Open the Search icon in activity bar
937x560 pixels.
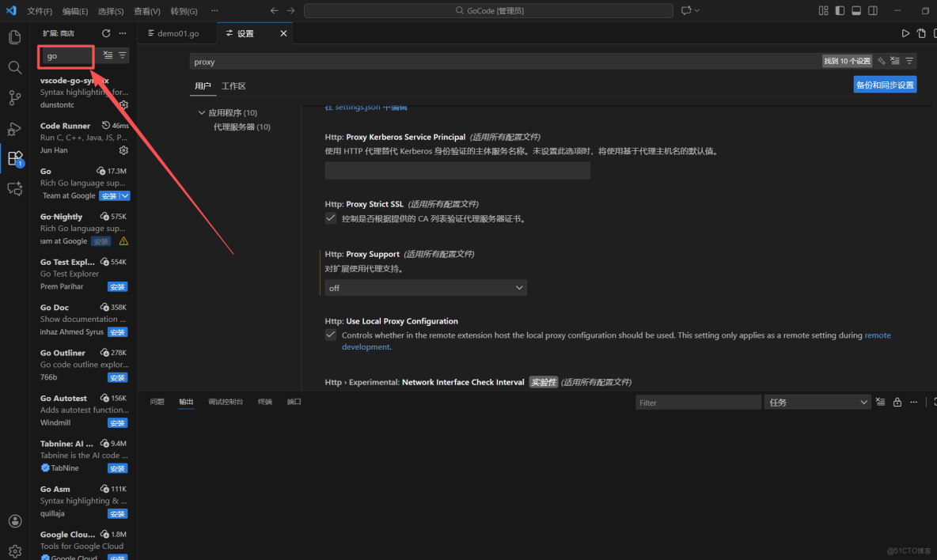coord(14,67)
